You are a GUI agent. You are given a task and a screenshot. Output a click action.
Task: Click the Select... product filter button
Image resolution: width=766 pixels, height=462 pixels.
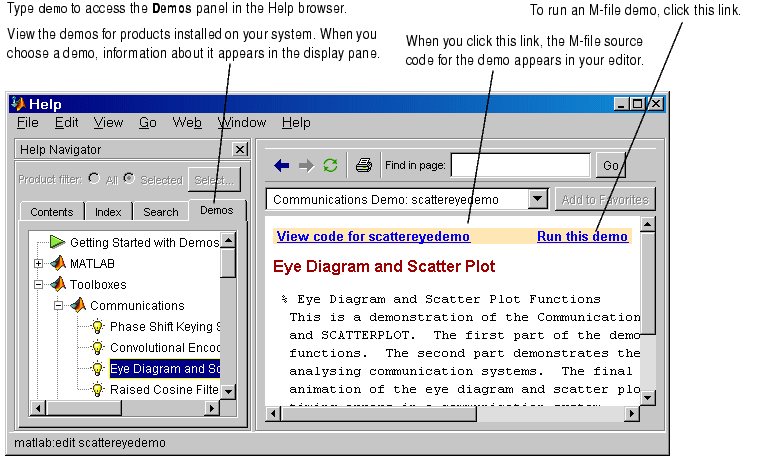214,180
